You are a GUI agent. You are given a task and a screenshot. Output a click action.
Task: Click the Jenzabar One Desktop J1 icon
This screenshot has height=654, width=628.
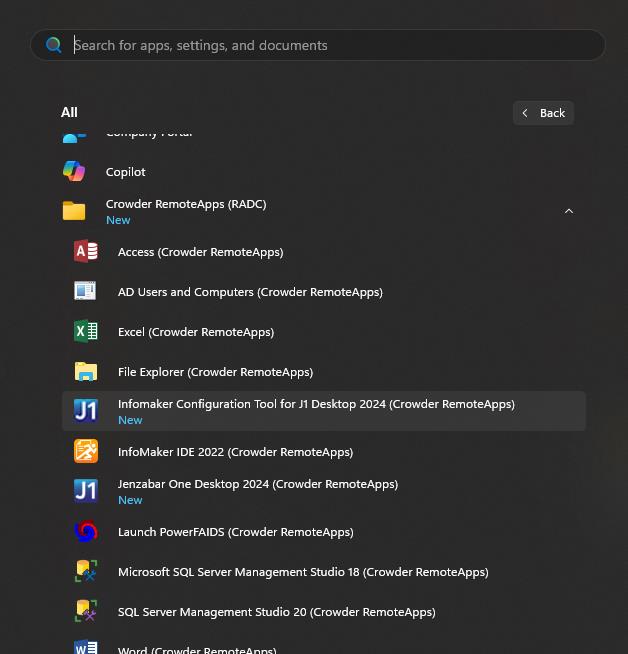click(86, 491)
